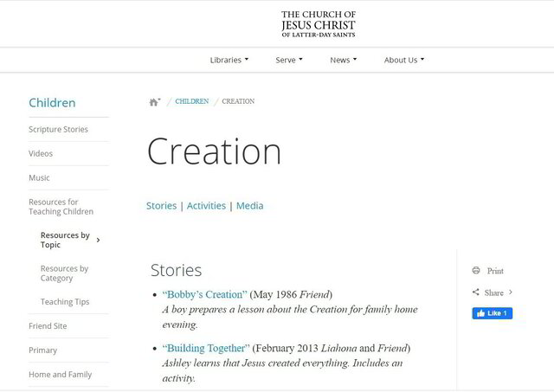Image resolution: width=554 pixels, height=392 pixels.
Task: Click the Stories section heading
Action: click(176, 270)
